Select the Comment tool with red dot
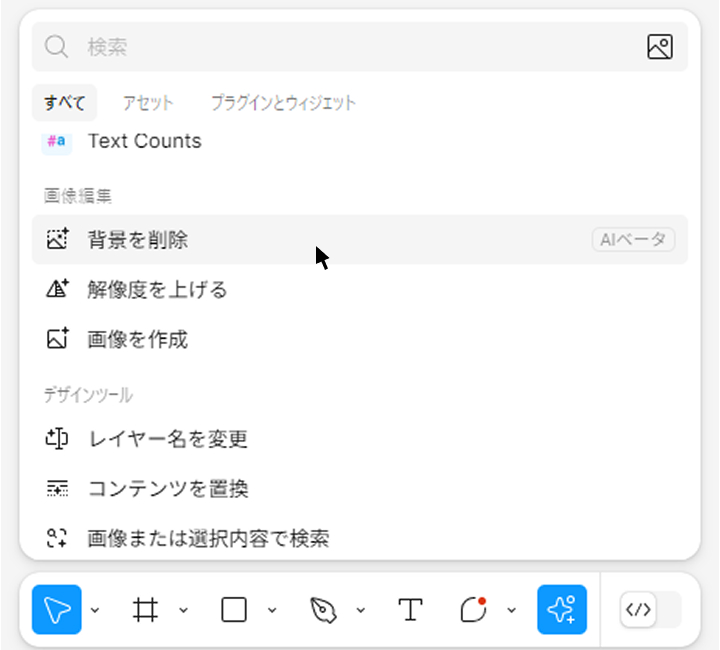The image size is (720, 650). pyautogui.click(x=474, y=609)
